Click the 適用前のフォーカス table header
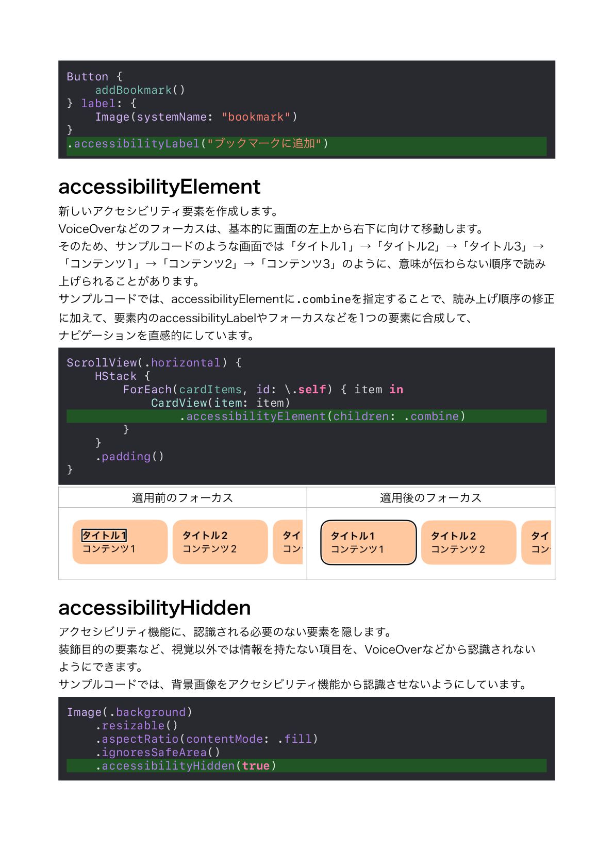Image resolution: width=614 pixels, height=868 pixels. click(x=182, y=497)
